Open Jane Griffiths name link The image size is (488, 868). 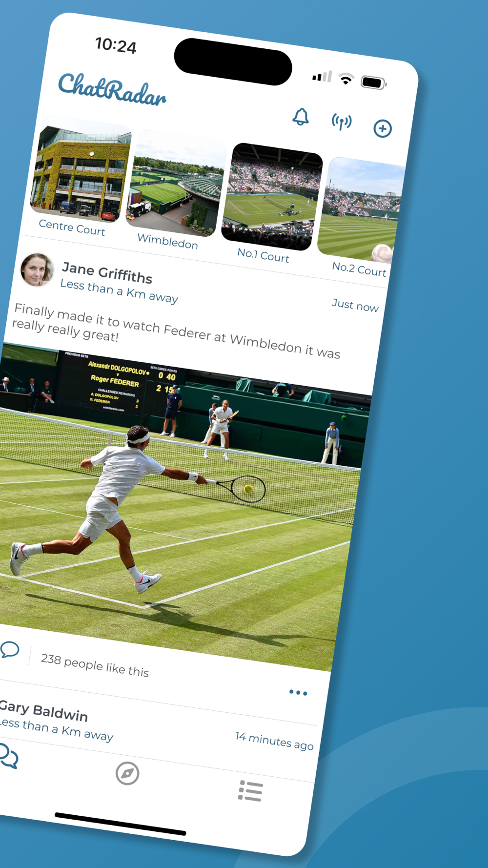point(107,273)
